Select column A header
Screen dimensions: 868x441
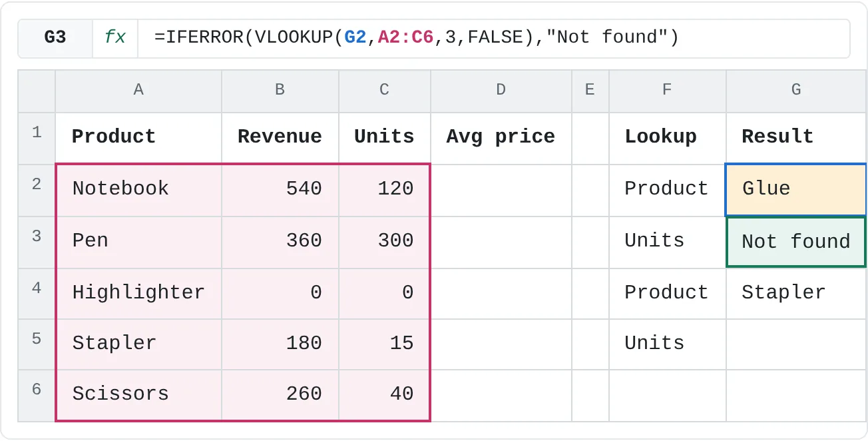(138, 91)
